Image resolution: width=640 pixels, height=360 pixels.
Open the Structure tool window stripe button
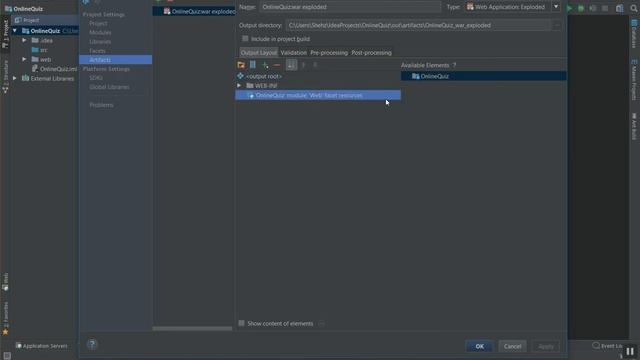click(x=5, y=77)
